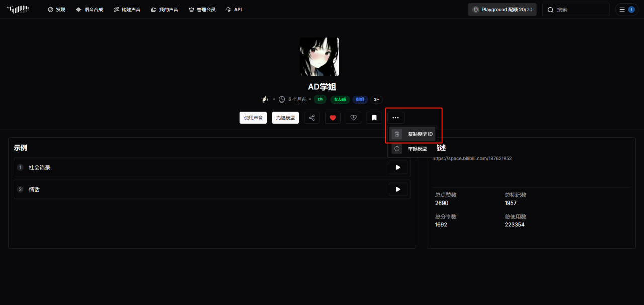
Task: Toggle the three-dot more options menu
Action: tap(395, 118)
